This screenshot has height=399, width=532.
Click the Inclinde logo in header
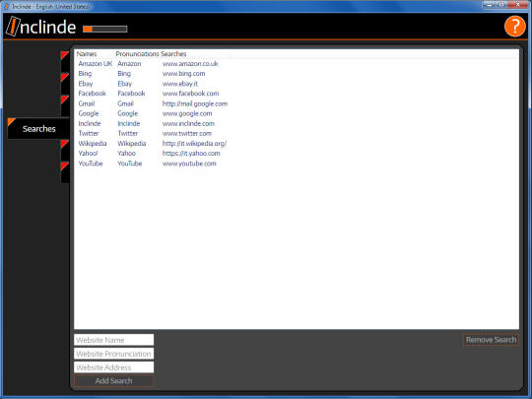coord(41,27)
